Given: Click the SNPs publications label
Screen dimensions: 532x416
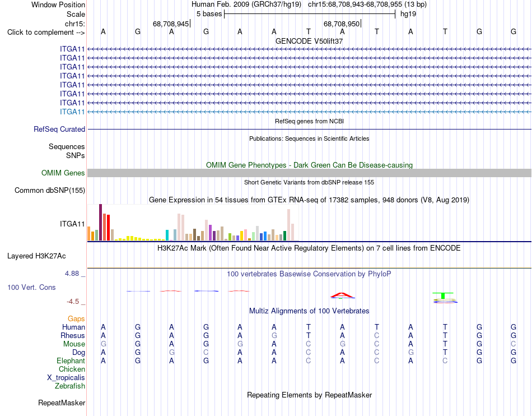Looking at the screenshot, I should (76, 155).
